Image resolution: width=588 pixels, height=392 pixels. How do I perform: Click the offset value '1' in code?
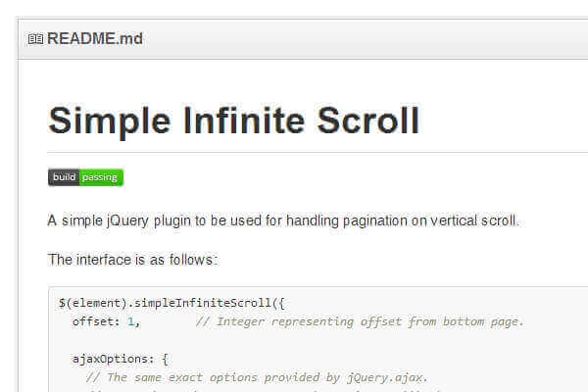(x=131, y=321)
